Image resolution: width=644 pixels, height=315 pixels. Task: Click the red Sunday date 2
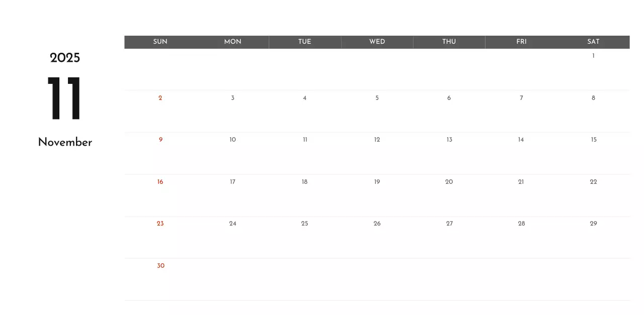coord(160,98)
